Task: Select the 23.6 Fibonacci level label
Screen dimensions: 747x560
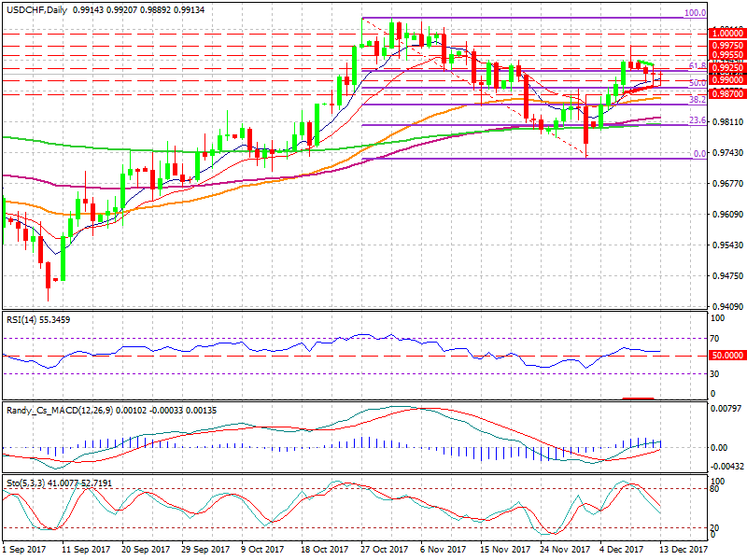Action: pyautogui.click(x=696, y=120)
